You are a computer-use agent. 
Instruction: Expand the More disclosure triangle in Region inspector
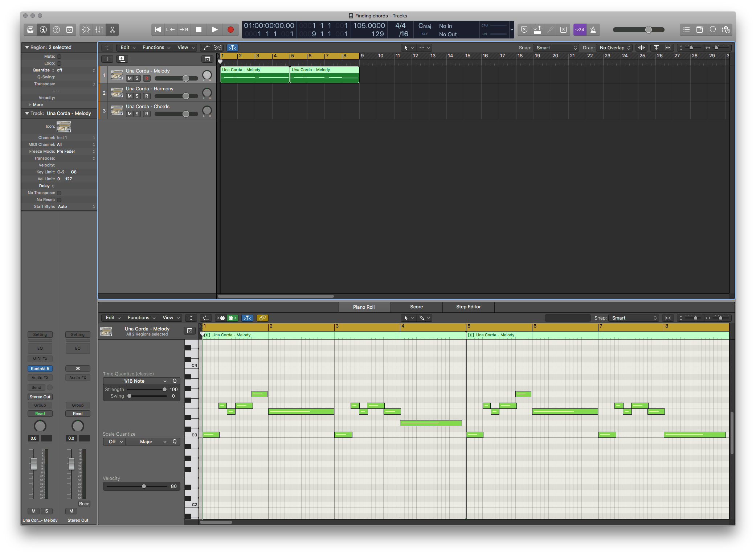click(30, 104)
